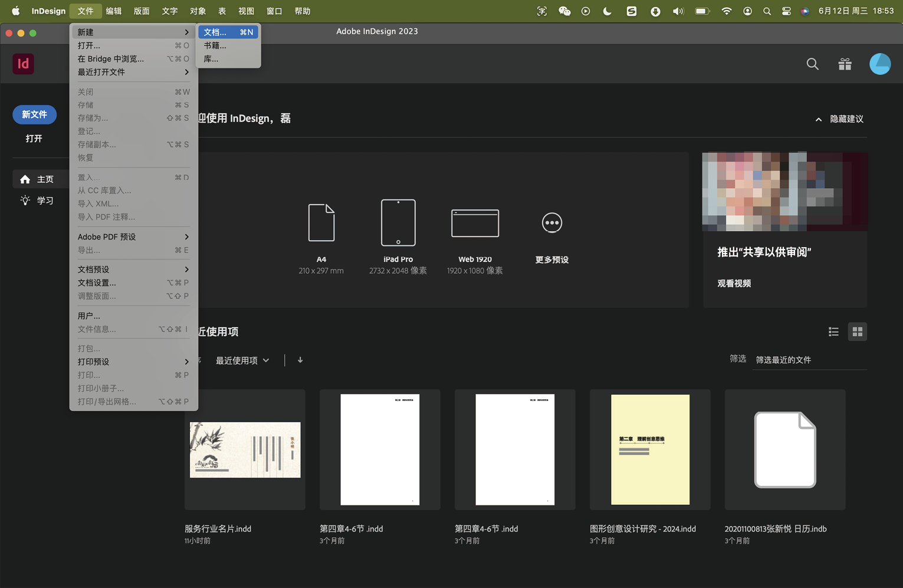Click the InDesign Id logo icon
This screenshot has height=588, width=903.
click(24, 64)
